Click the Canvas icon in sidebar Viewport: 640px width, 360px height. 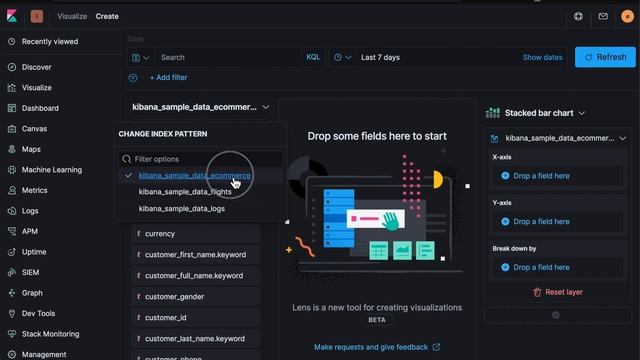pyautogui.click(x=12, y=129)
